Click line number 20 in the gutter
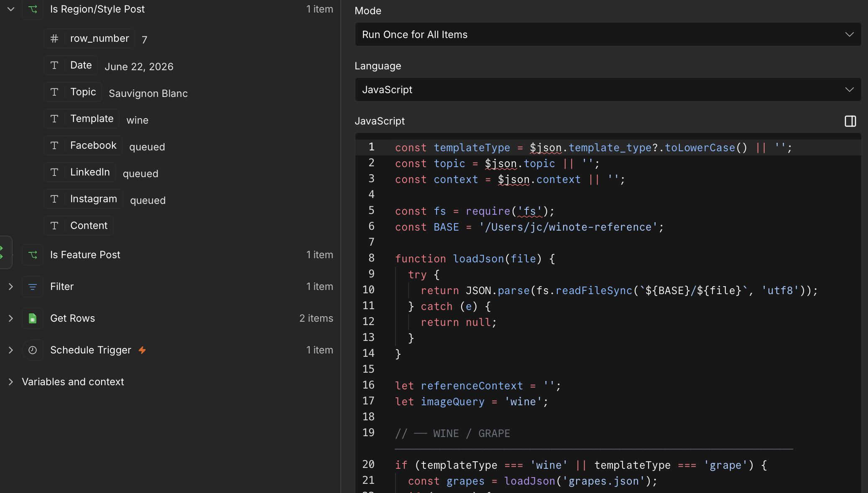This screenshot has width=868, height=493. pyautogui.click(x=368, y=465)
